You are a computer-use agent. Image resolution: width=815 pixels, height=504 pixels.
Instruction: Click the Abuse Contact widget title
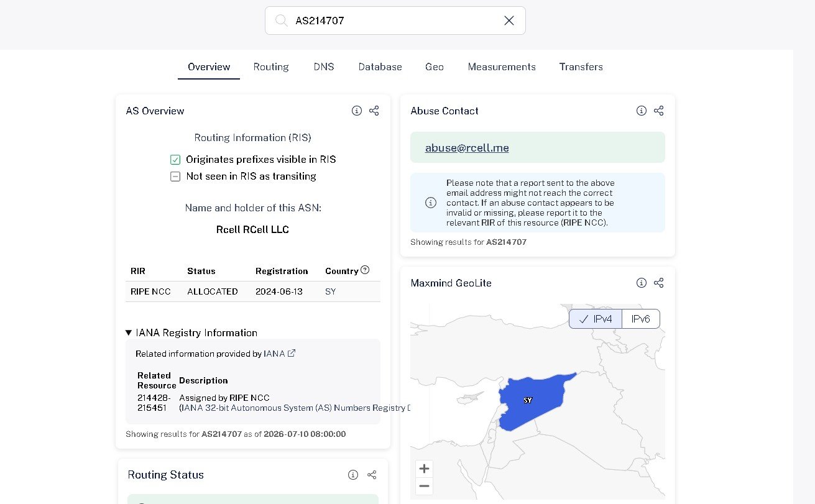click(x=444, y=111)
